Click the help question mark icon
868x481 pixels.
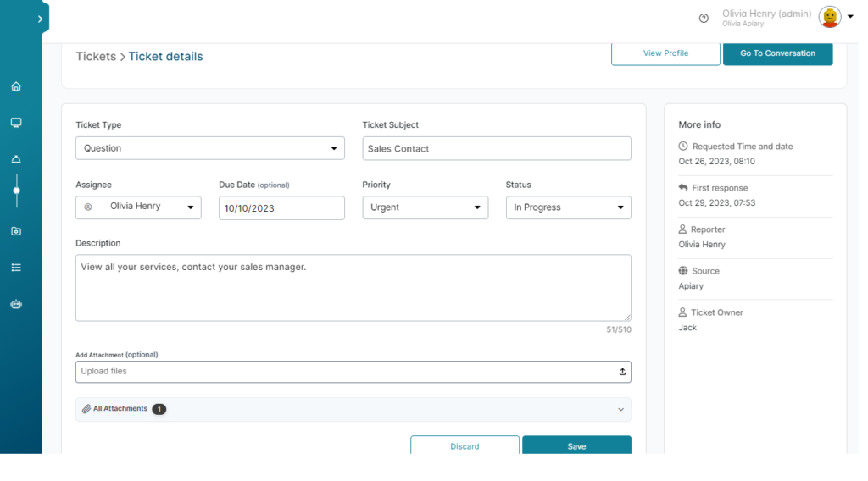pyautogui.click(x=704, y=19)
